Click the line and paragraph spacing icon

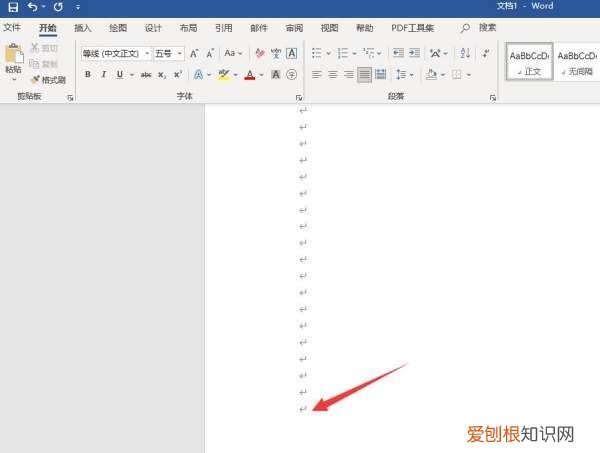(401, 74)
